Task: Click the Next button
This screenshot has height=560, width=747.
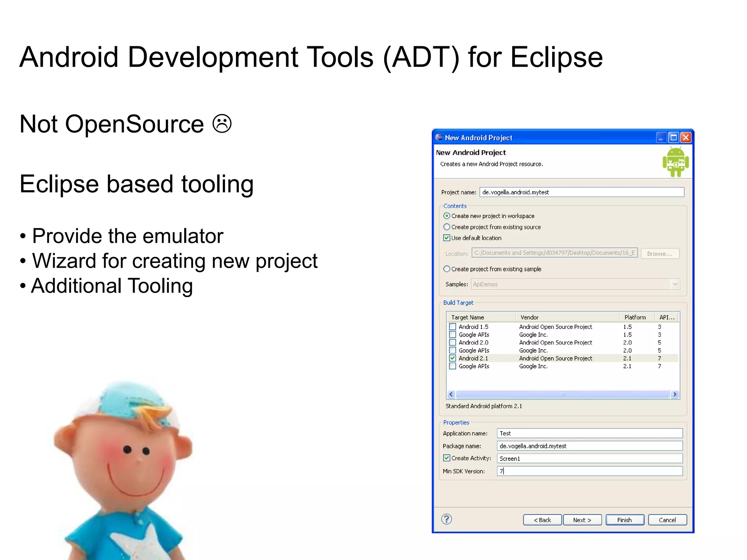Action: pos(582,520)
